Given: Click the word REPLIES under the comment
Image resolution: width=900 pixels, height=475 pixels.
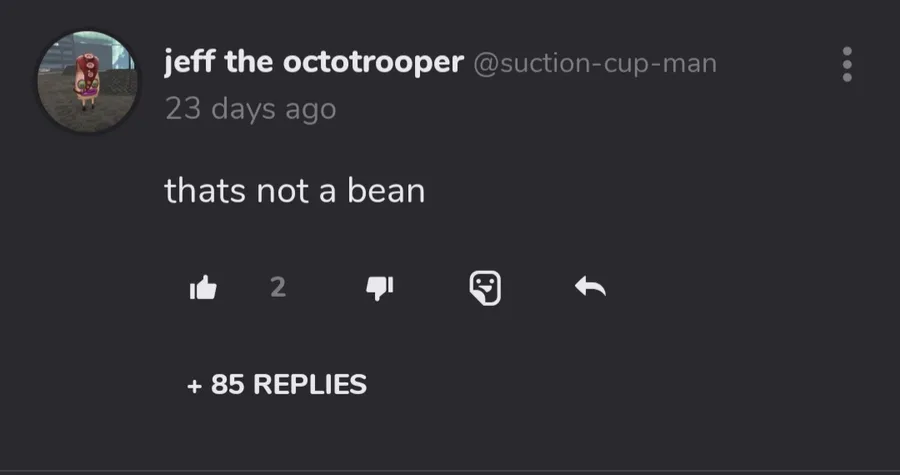Looking at the screenshot, I should tap(310, 384).
